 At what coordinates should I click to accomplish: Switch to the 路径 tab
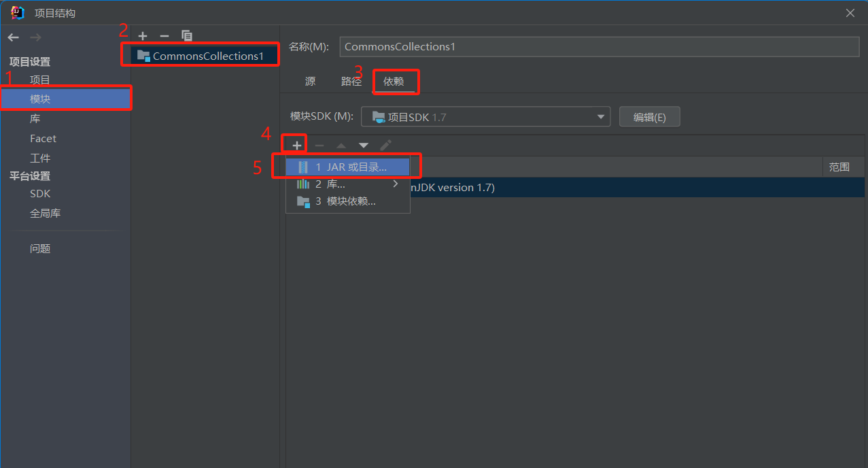[351, 81]
